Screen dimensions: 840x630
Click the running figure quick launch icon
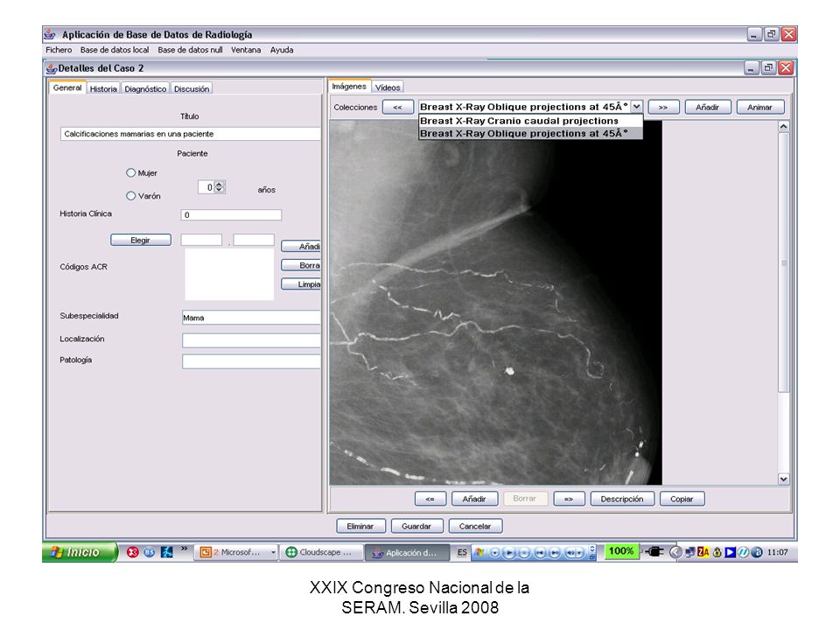click(166, 552)
